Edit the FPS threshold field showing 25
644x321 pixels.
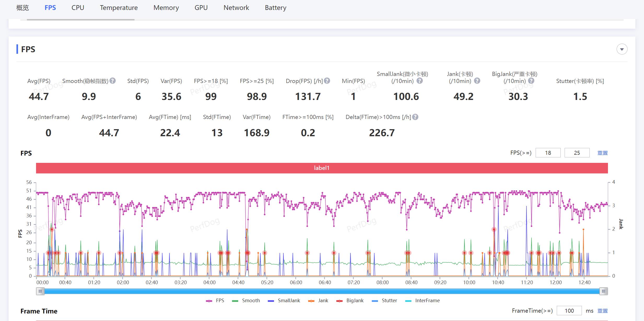tap(577, 153)
